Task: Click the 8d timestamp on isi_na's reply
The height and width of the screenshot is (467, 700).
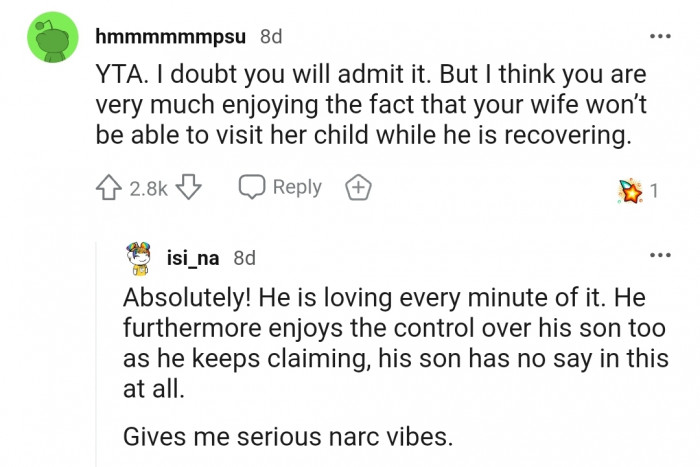Action: pos(244,258)
